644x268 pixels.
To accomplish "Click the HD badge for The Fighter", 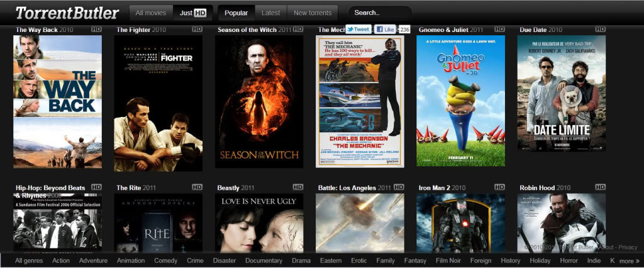I will pyautogui.click(x=197, y=29).
